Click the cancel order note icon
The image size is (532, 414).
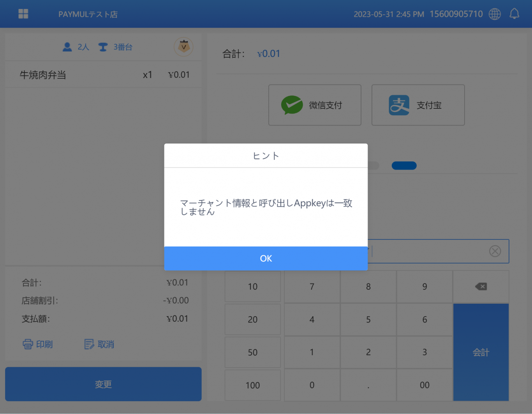pos(89,344)
